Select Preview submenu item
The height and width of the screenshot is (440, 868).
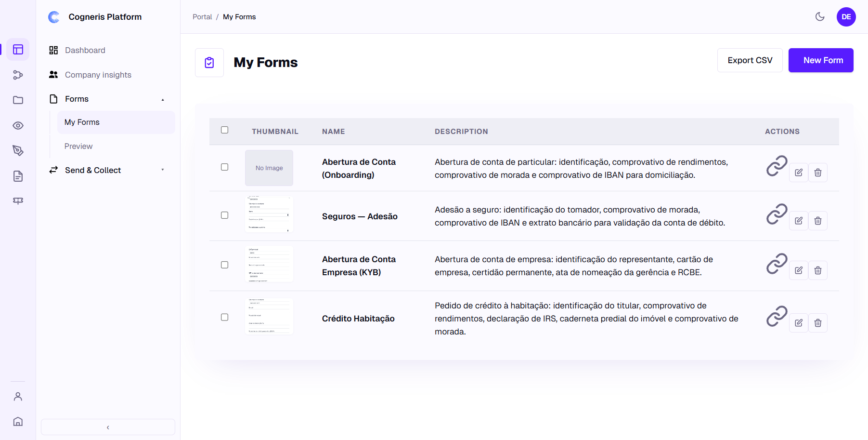(x=116, y=146)
